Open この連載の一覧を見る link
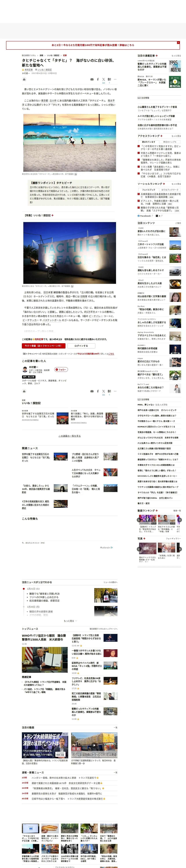The height and width of the screenshot is (868, 186). tap(70, 436)
